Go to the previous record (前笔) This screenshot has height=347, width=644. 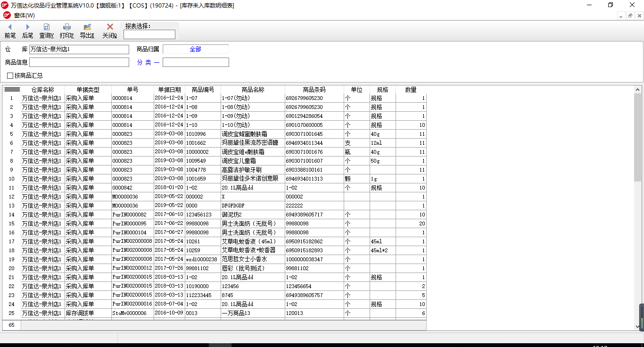[x=10, y=31]
